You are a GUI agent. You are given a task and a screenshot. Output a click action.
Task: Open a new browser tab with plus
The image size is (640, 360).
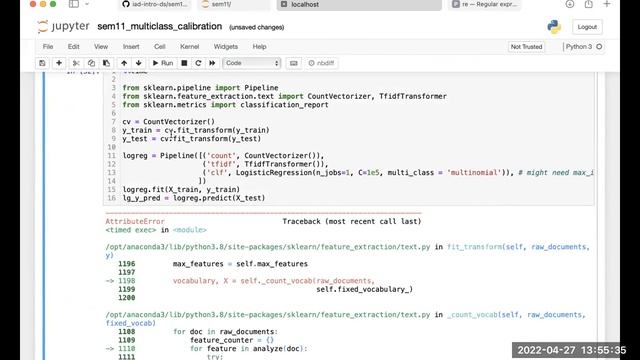tap(607, 4)
